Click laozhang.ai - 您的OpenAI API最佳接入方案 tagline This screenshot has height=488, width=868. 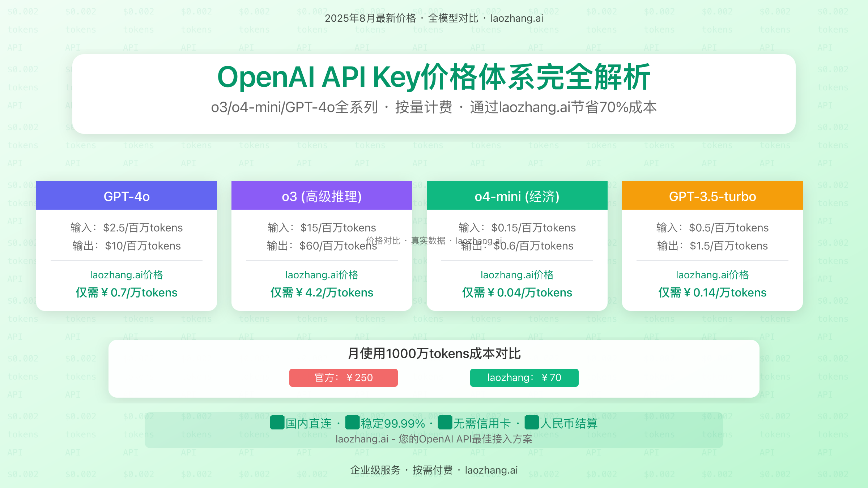pos(434,439)
